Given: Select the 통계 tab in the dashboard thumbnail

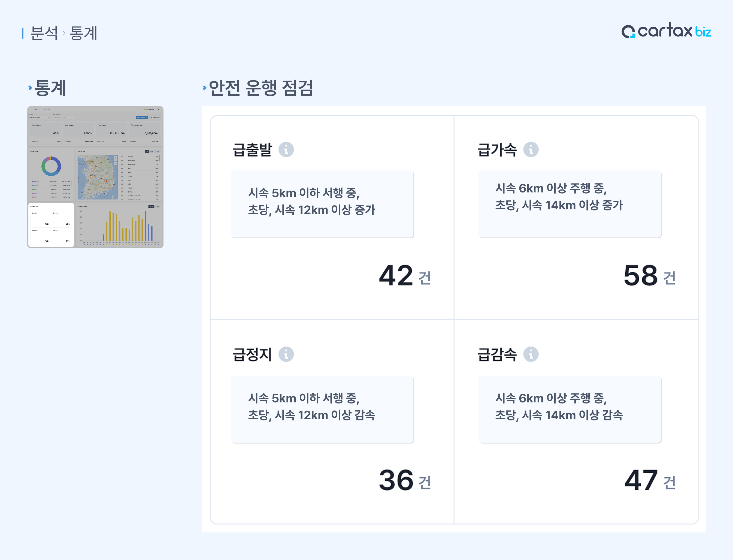Looking at the screenshot, I should point(36,109).
